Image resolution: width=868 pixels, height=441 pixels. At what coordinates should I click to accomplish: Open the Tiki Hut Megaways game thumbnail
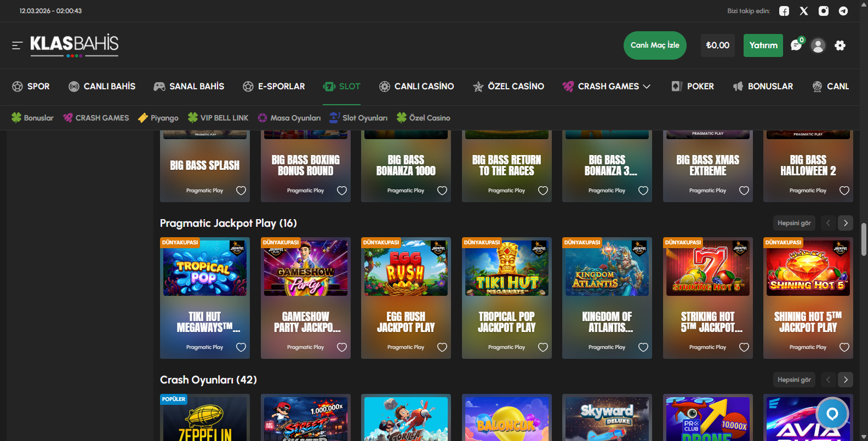(x=507, y=268)
